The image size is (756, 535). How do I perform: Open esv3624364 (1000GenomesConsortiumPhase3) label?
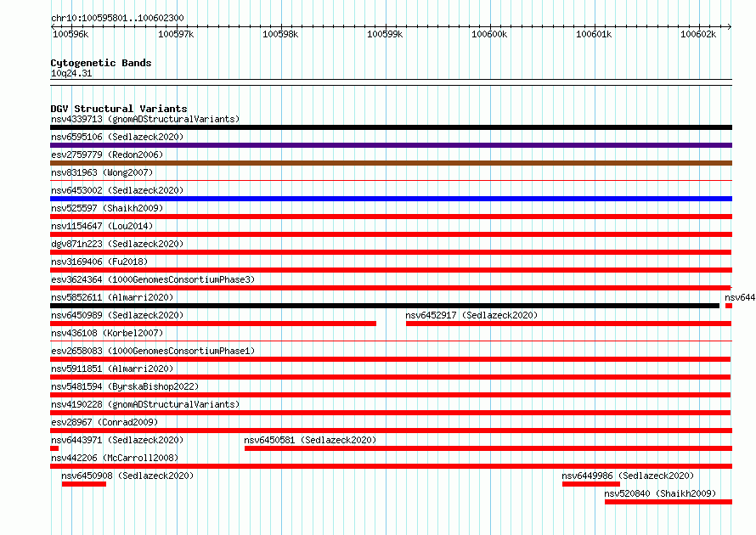pyautogui.click(x=153, y=279)
